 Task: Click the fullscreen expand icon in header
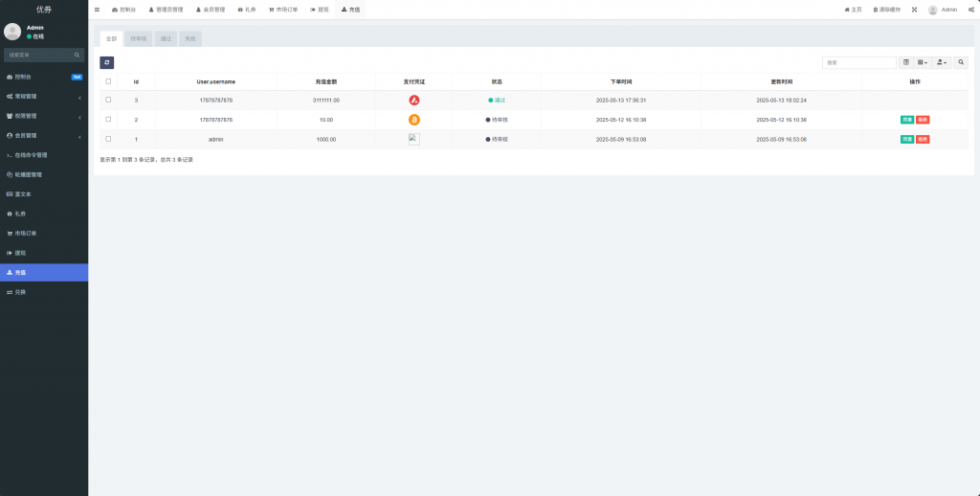coord(914,10)
